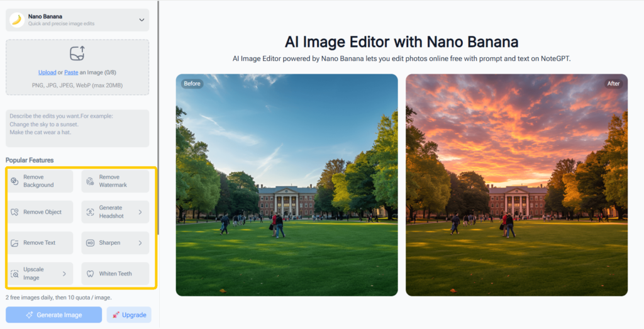Expand the Generate Headshot options arrow
Screen dimensions: 644x329
(140, 212)
